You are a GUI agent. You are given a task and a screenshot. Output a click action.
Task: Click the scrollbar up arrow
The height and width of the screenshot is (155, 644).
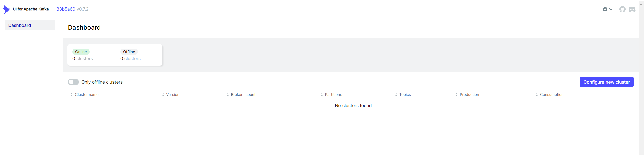pos(641,4)
